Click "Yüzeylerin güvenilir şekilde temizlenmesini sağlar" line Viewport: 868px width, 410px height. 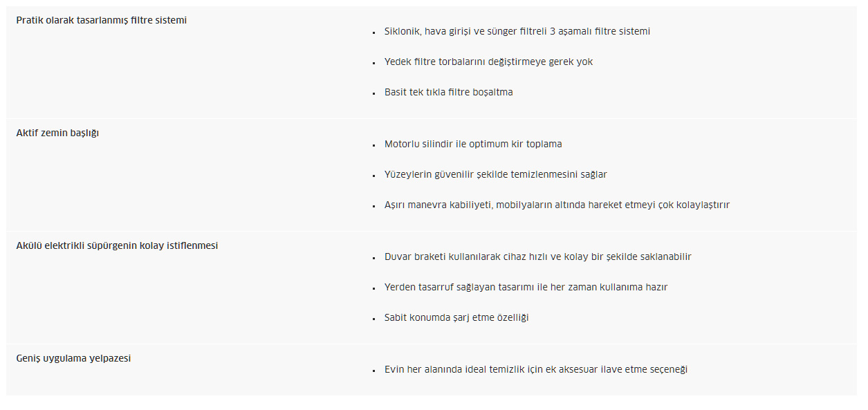[x=496, y=174]
